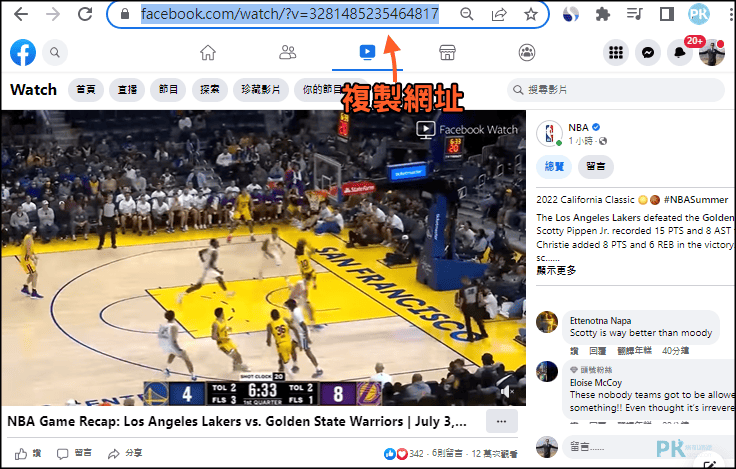Viewport: 736px width, 469px height.
Task: Open Ettenotna Napa's avatar
Action: click(547, 322)
